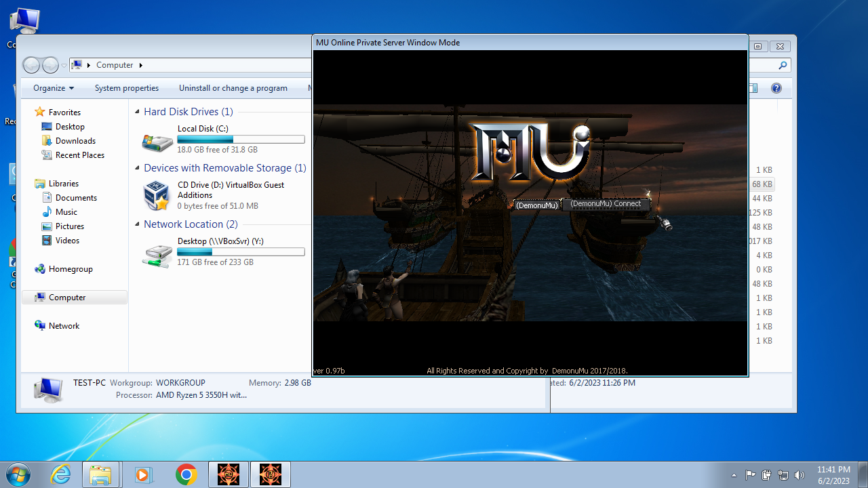Open the root arrow before Computer breadcrumb

pos(89,65)
